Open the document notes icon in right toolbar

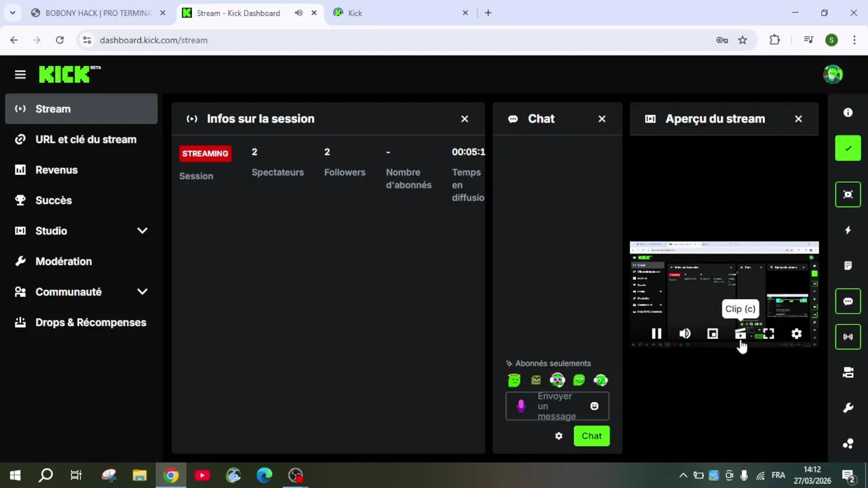(848, 266)
